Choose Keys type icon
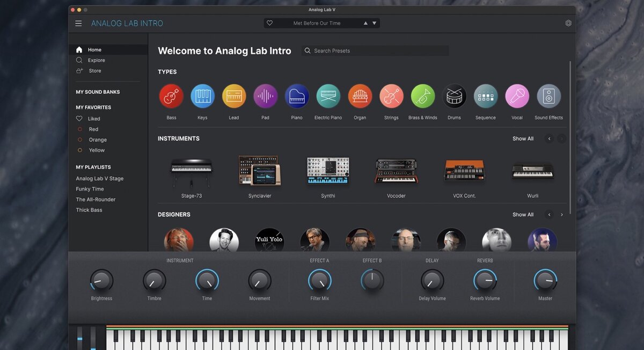 coord(203,96)
